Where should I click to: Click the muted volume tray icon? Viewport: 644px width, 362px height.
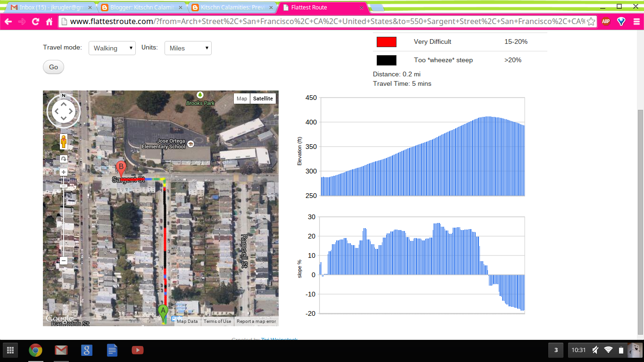pyautogui.click(x=595, y=350)
